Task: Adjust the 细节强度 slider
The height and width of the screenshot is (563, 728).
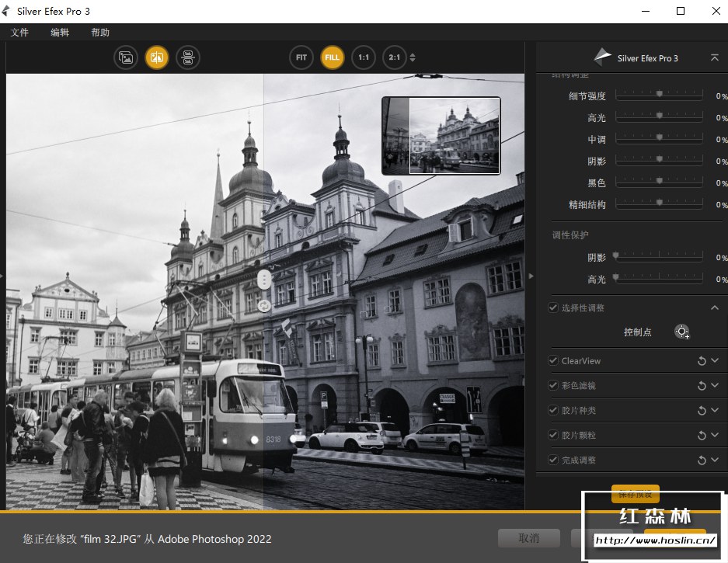Action: pyautogui.click(x=659, y=95)
